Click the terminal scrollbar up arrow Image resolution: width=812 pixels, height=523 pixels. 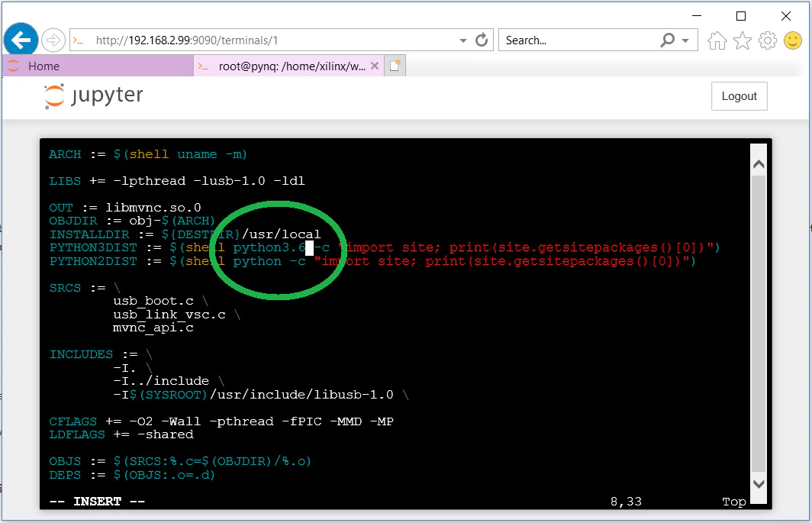[759, 164]
